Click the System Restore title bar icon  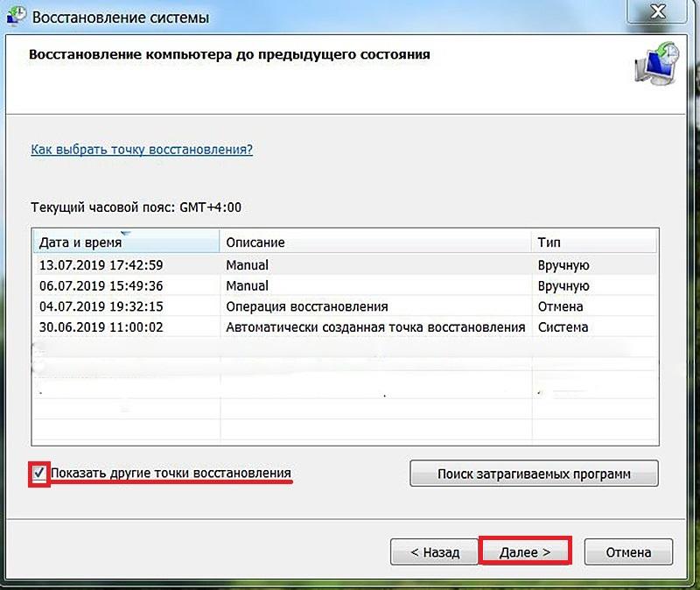[x=16, y=16]
